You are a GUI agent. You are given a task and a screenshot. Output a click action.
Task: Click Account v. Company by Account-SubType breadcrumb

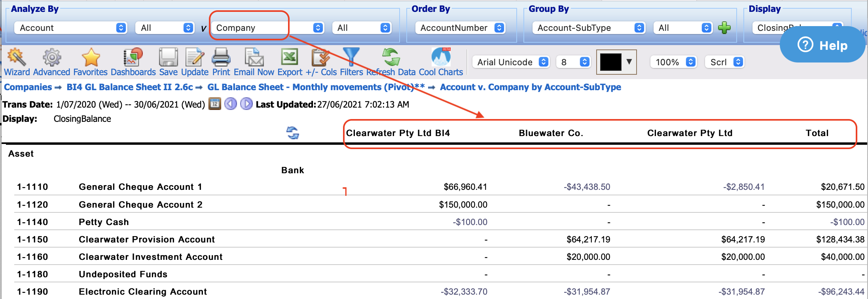531,87
